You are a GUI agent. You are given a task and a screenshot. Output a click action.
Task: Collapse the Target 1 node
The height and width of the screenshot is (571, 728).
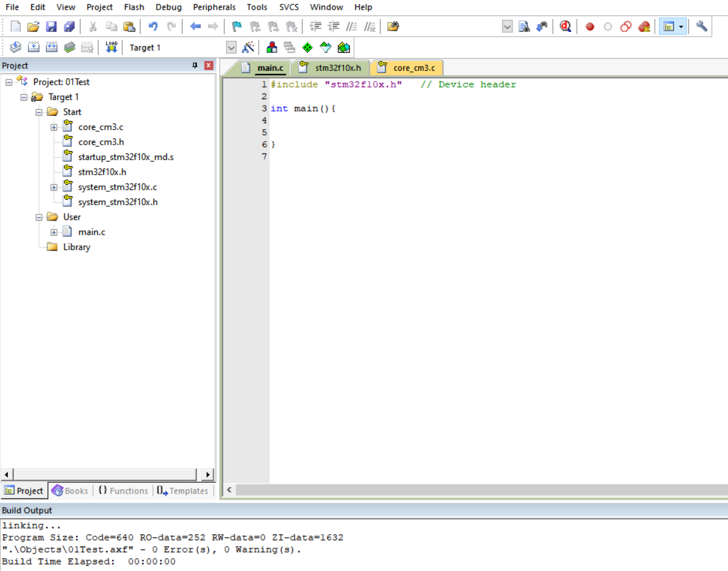point(24,97)
